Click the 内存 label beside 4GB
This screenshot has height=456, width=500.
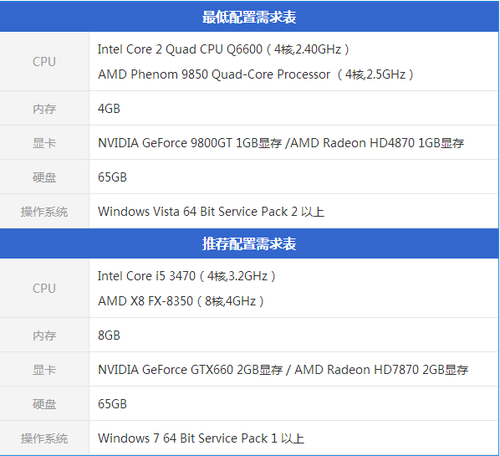[44, 109]
